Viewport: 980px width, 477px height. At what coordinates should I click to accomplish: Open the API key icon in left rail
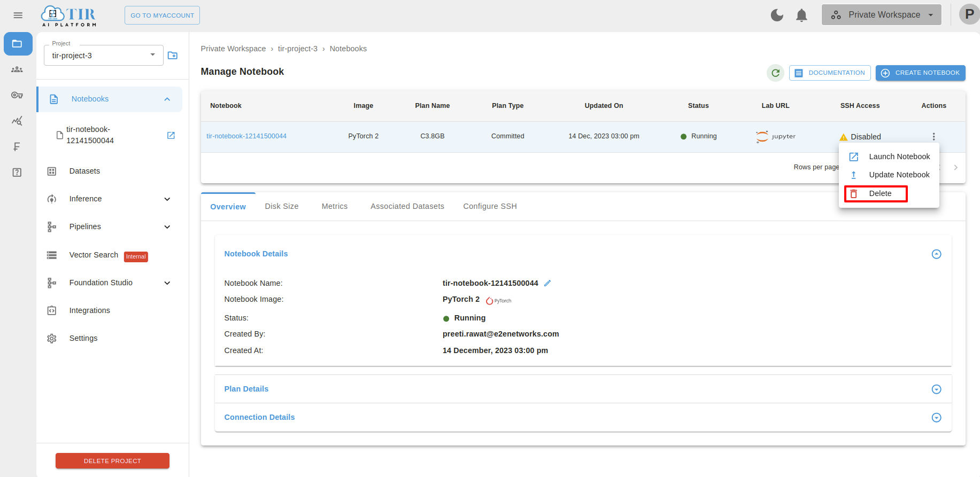tap(17, 95)
